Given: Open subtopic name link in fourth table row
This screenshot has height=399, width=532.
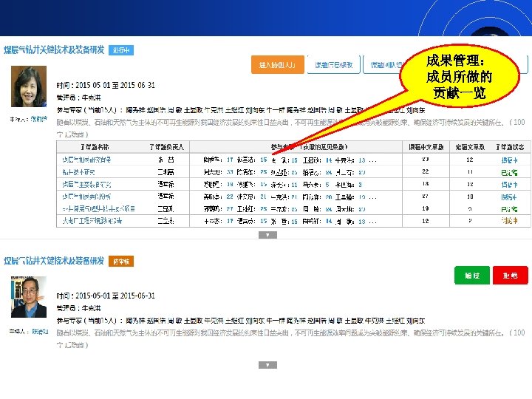Looking at the screenshot, I should [86, 197].
